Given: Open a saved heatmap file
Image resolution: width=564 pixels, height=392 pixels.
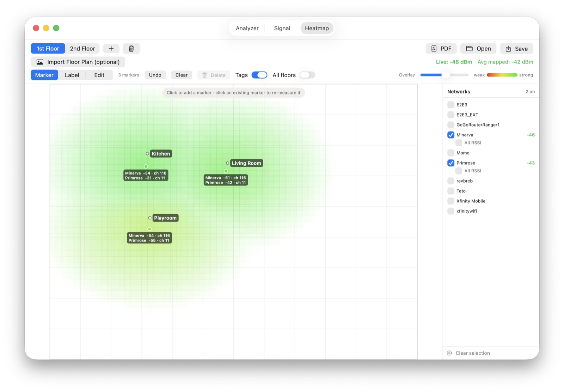Looking at the screenshot, I should pyautogui.click(x=478, y=49).
